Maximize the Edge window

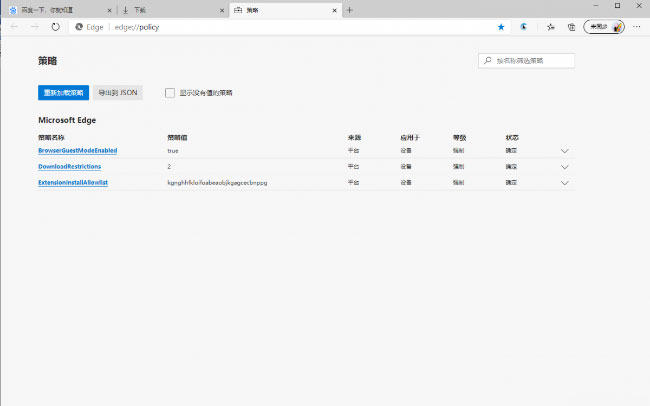point(617,5)
